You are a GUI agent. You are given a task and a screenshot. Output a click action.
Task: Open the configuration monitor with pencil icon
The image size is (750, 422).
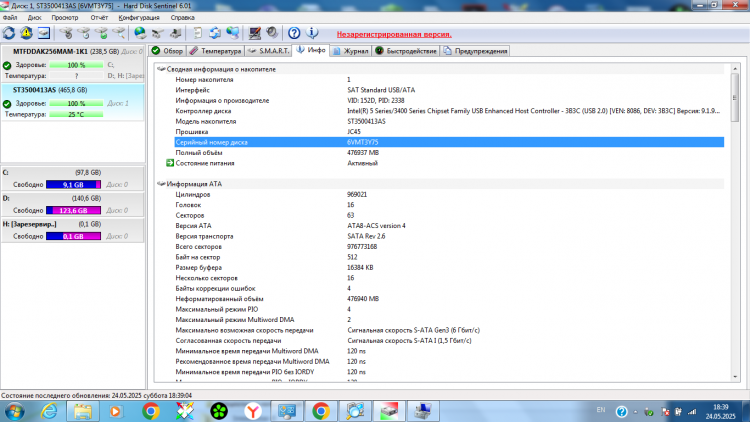coord(254,33)
